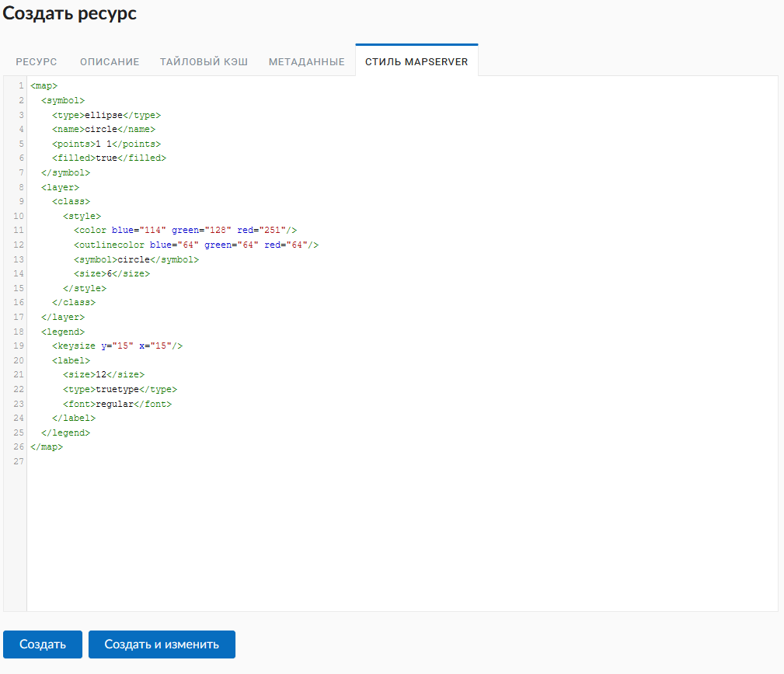
Task: Click line number 19 in the gutter
Action: [19, 346]
